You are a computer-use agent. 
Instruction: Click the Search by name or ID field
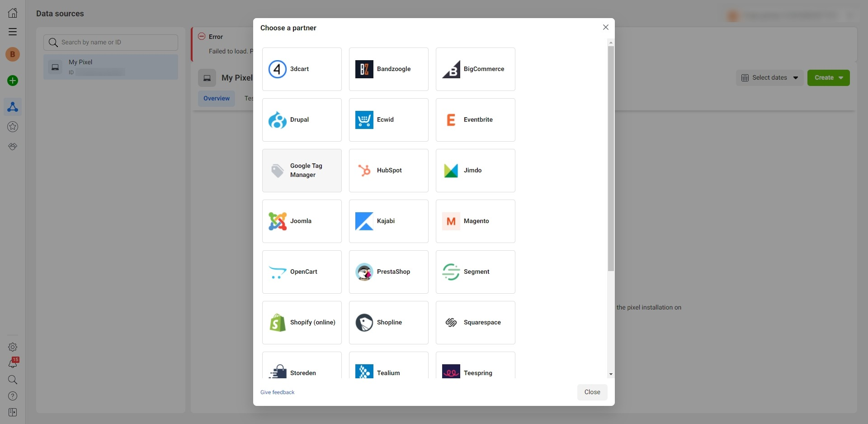(x=111, y=43)
